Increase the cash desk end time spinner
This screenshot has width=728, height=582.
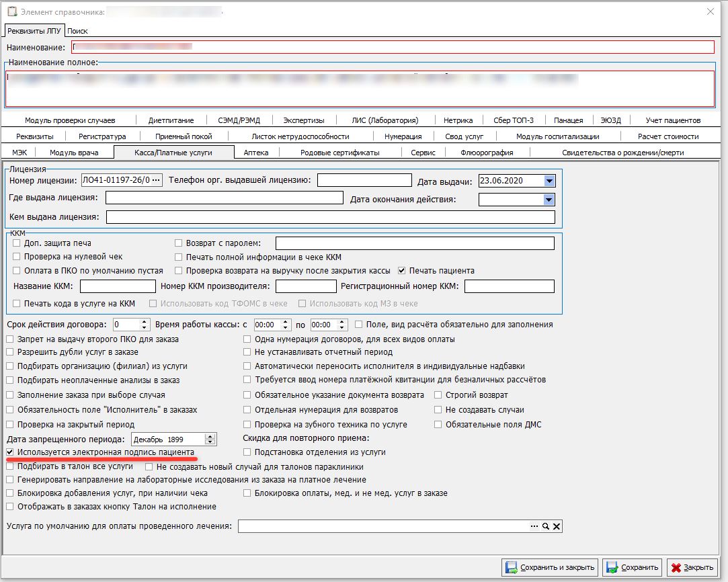[342, 322]
